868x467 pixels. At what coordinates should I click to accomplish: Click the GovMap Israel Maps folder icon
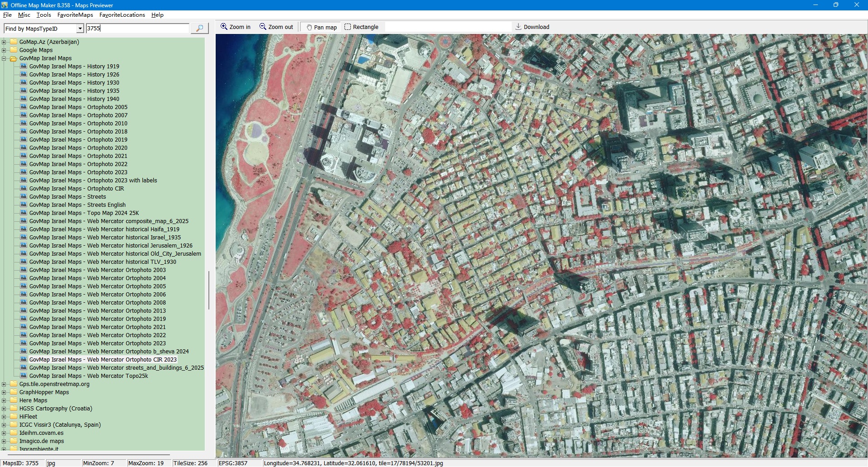pyautogui.click(x=14, y=58)
